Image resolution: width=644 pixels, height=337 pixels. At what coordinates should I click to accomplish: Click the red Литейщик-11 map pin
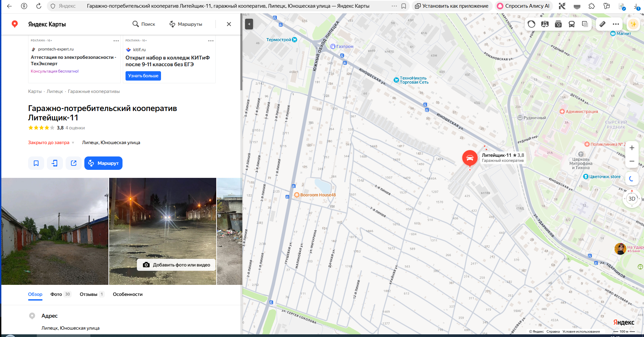click(470, 158)
